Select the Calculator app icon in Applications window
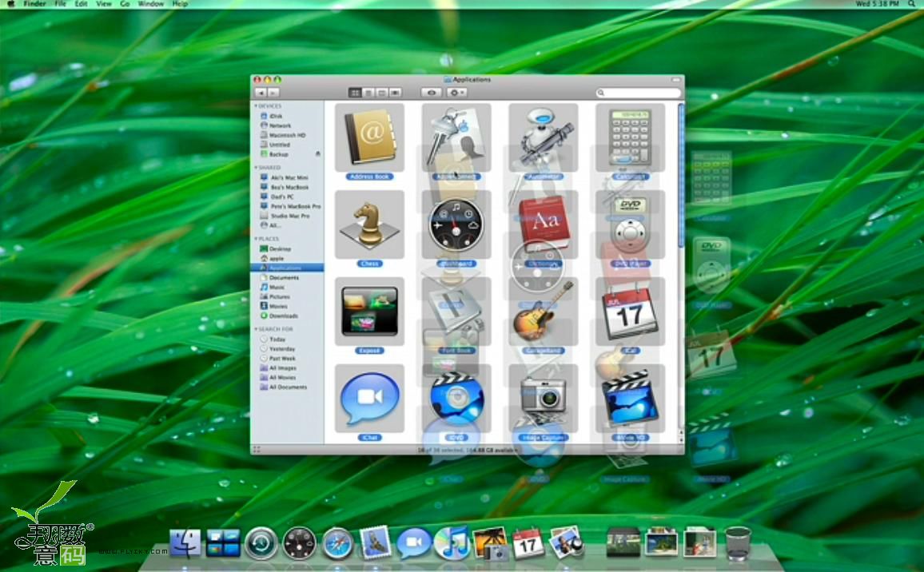The height and width of the screenshot is (572, 924). point(630,138)
